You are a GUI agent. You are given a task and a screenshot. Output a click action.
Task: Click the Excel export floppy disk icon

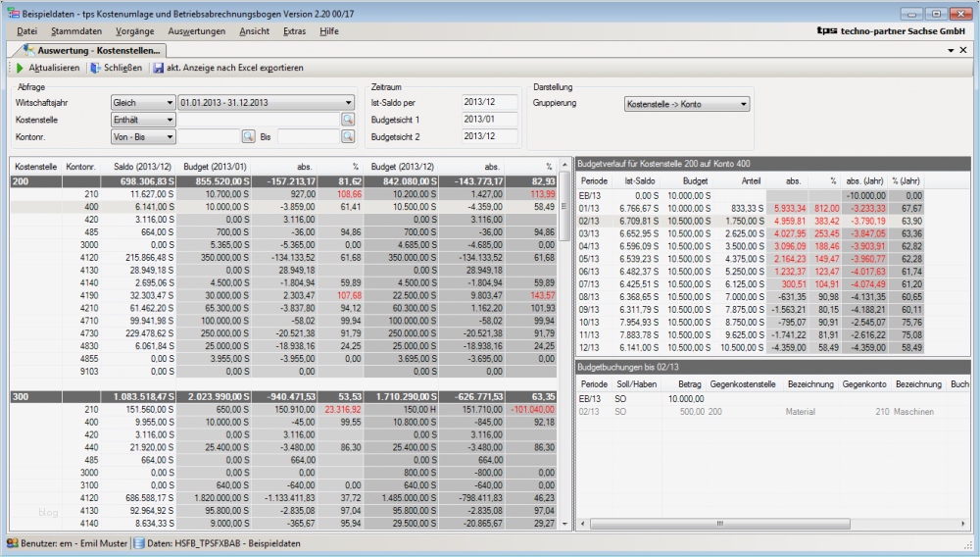pos(158,68)
